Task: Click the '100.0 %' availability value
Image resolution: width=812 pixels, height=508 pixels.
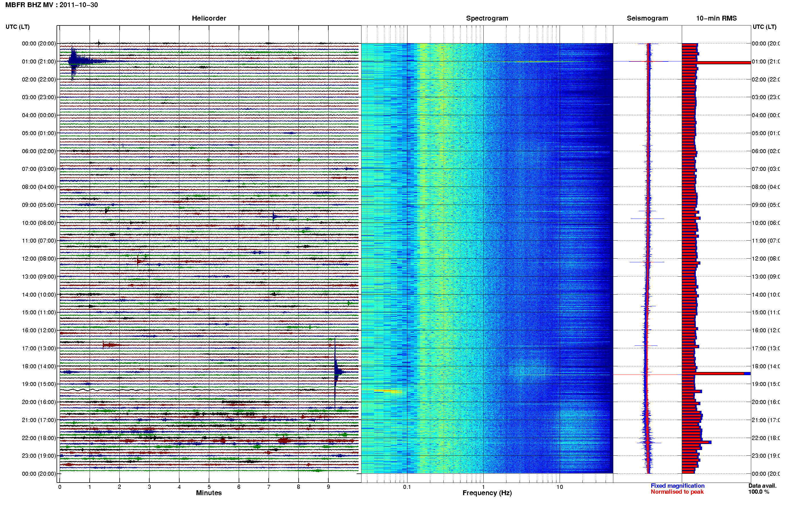Action: [759, 492]
